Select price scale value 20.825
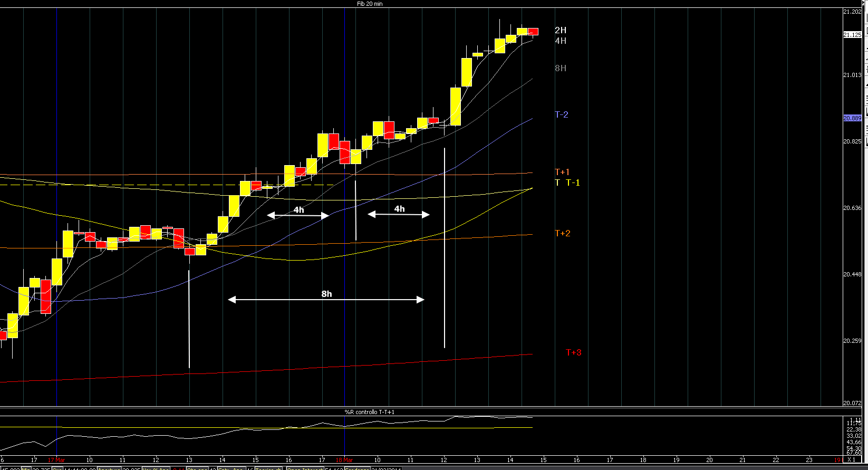 (852, 141)
